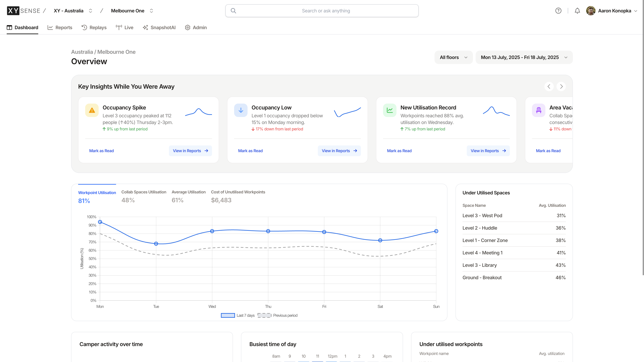Image resolution: width=644 pixels, height=362 pixels.
Task: Click the Replays history clock icon
Action: coord(84,27)
